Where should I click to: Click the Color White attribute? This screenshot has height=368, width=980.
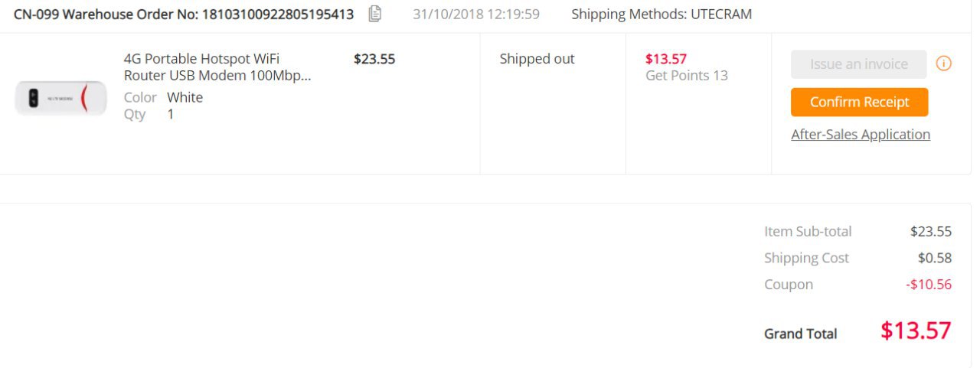click(163, 97)
